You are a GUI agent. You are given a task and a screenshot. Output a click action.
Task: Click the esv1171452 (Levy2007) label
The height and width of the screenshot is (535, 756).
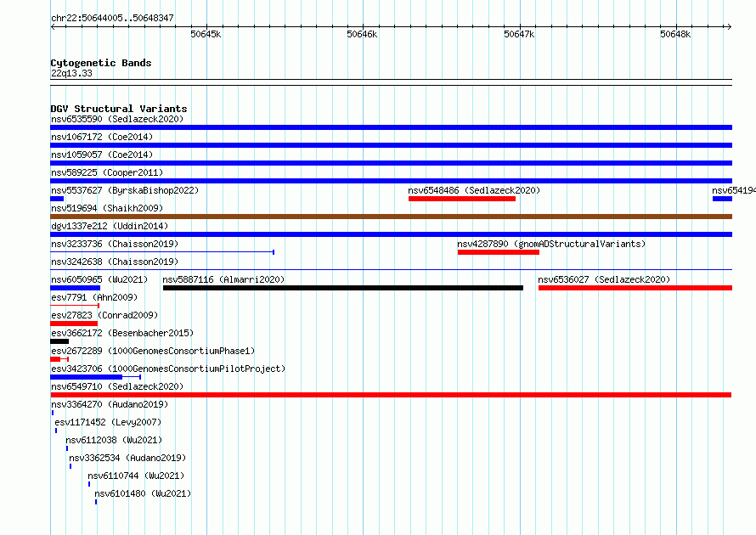coord(108,422)
